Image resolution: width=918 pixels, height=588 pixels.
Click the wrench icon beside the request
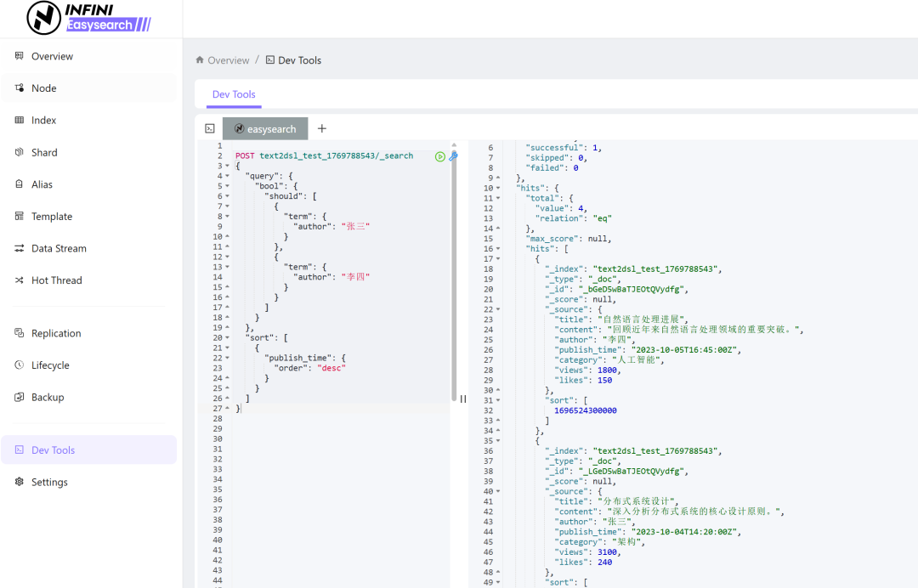point(453,156)
